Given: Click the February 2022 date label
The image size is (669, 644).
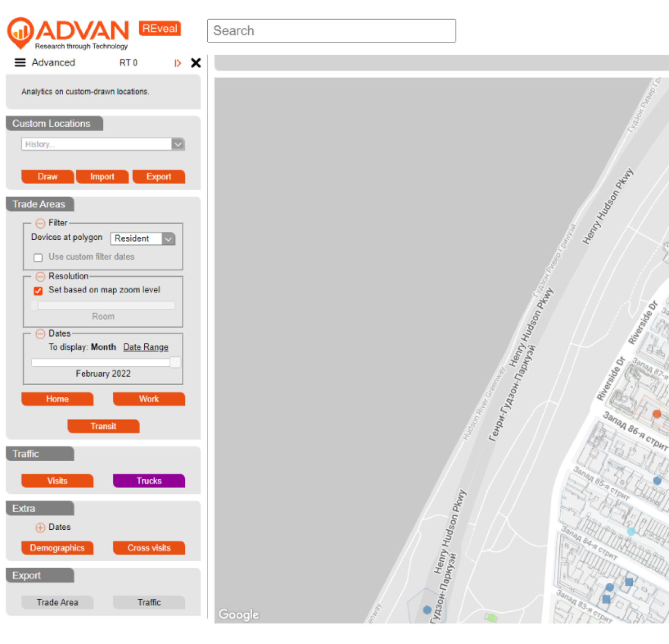Looking at the screenshot, I should [x=103, y=373].
